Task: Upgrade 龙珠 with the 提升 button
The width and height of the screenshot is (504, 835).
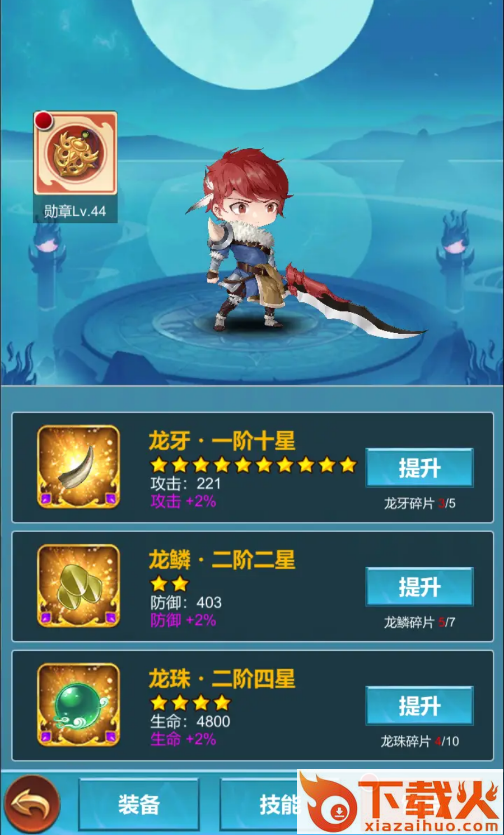Action: (x=419, y=706)
